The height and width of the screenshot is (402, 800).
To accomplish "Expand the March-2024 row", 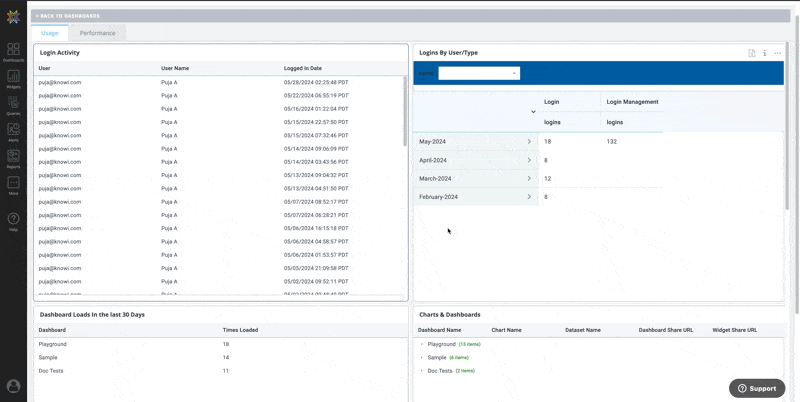I will pos(529,179).
